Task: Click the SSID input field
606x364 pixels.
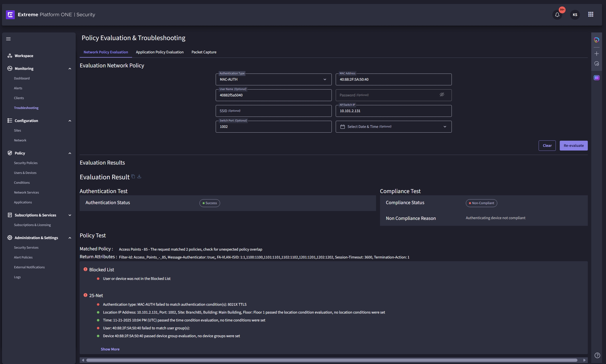Action: (x=273, y=111)
